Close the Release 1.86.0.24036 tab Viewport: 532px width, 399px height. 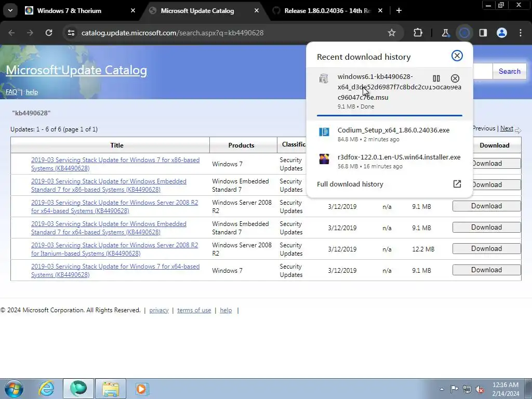coord(380,10)
